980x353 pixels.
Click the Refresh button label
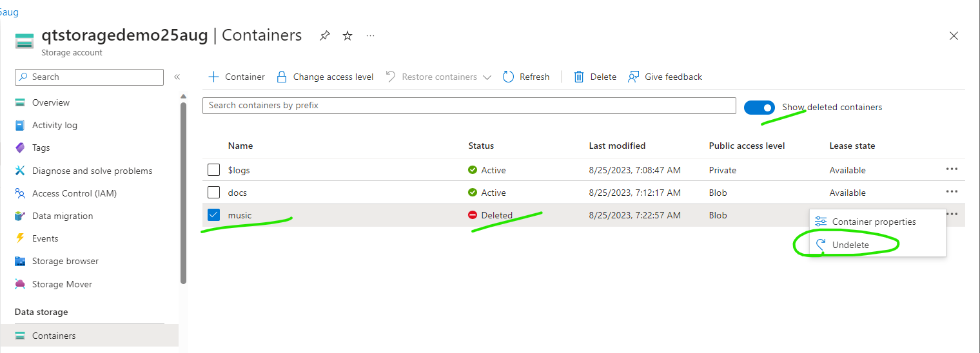pos(534,77)
